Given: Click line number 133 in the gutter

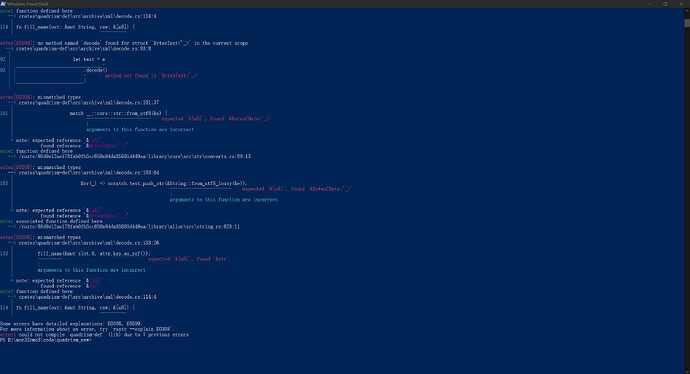Looking at the screenshot, I should pyautogui.click(x=4, y=253).
